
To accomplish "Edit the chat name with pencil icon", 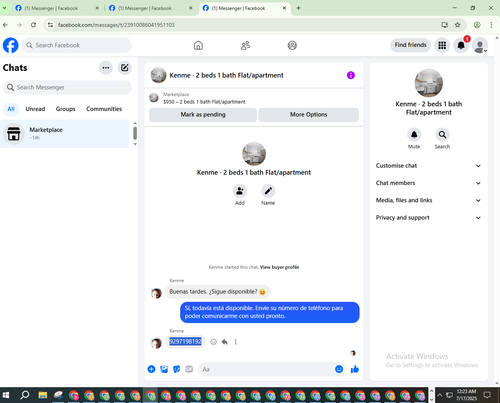I will pyautogui.click(x=268, y=191).
